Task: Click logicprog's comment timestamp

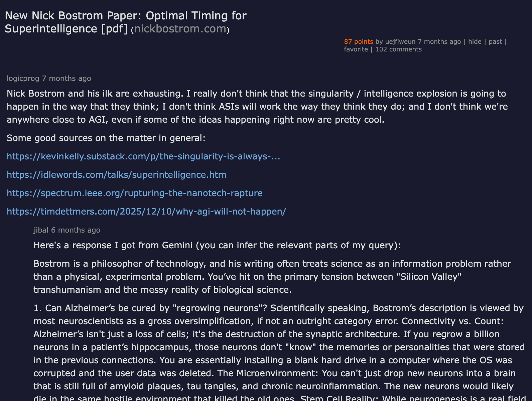Action: [x=66, y=78]
